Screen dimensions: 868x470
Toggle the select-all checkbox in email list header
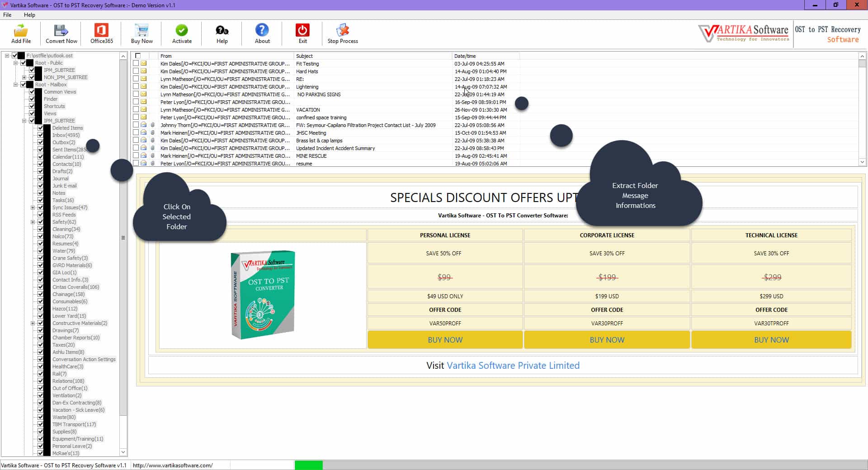point(138,56)
